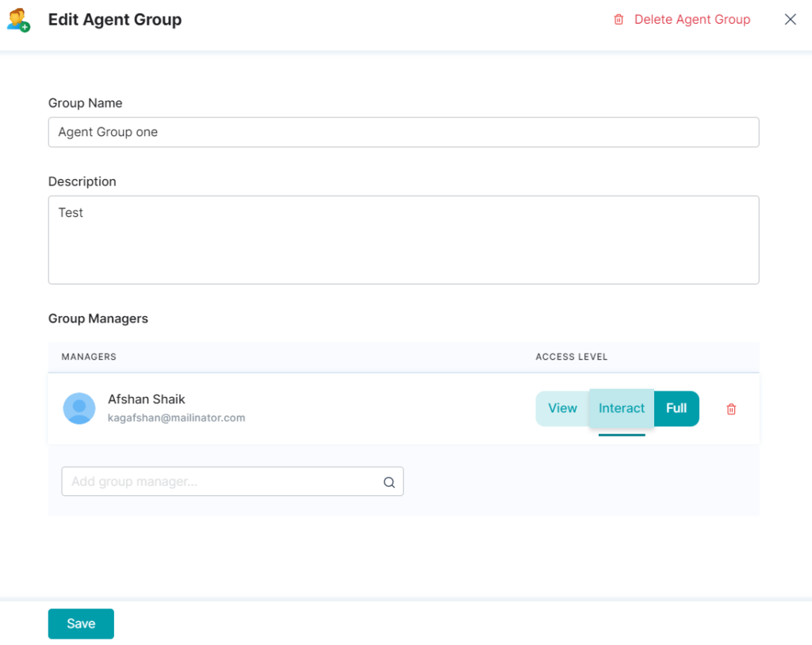Click the Managers column header

coord(89,357)
